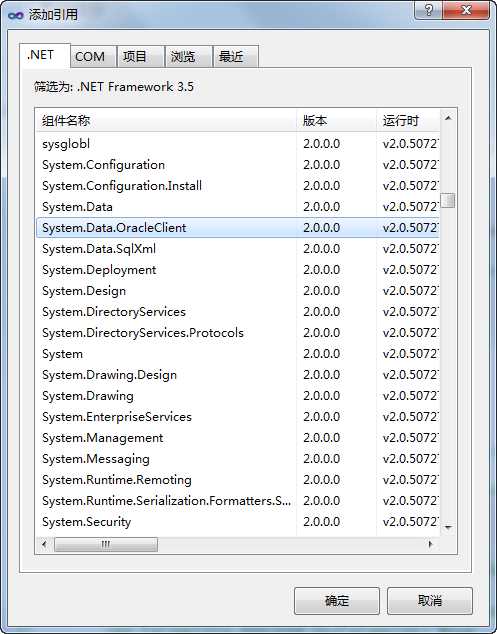Screen dimensions: 497x634
Task: Click the vertical scrollbar down arrow
Action: tap(448, 527)
